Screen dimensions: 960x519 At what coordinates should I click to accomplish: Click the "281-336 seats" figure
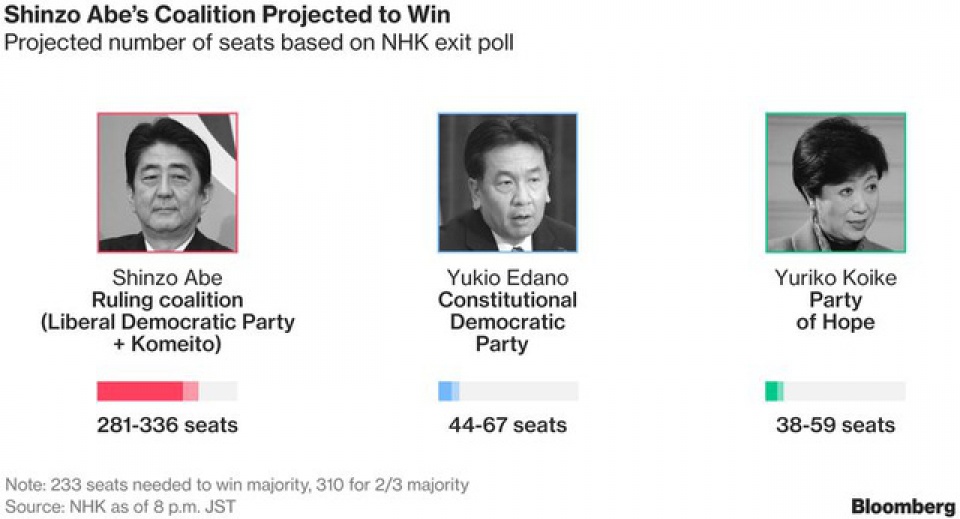click(x=167, y=425)
